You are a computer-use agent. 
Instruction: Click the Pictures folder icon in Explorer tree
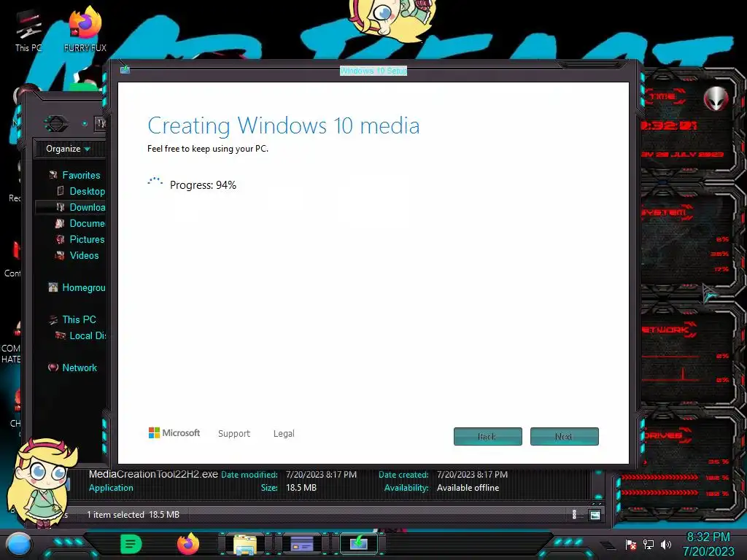pyautogui.click(x=60, y=239)
